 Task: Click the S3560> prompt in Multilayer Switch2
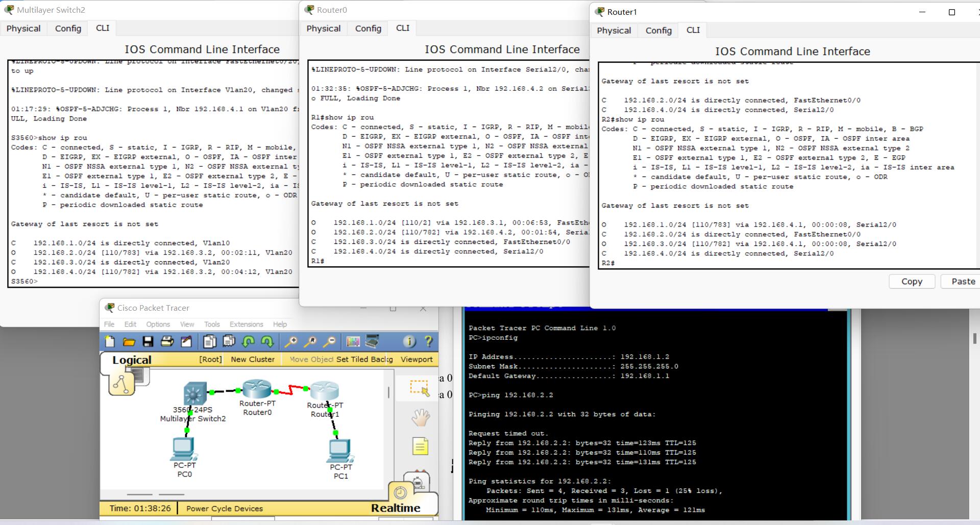pos(24,282)
